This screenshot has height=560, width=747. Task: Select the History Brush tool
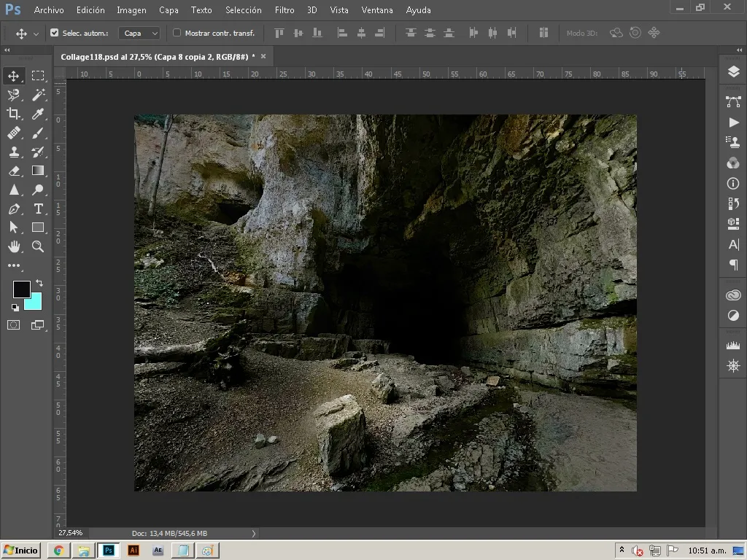tap(38, 152)
